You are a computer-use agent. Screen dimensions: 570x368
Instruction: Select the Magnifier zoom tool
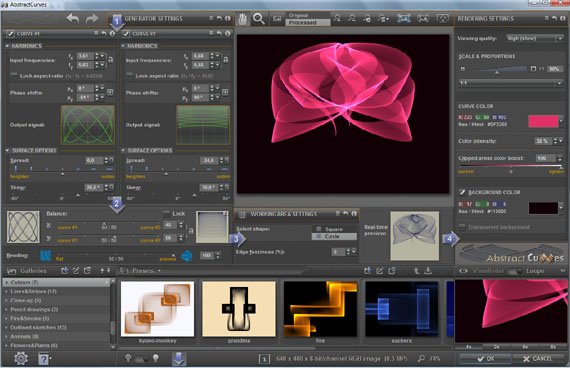pos(258,19)
